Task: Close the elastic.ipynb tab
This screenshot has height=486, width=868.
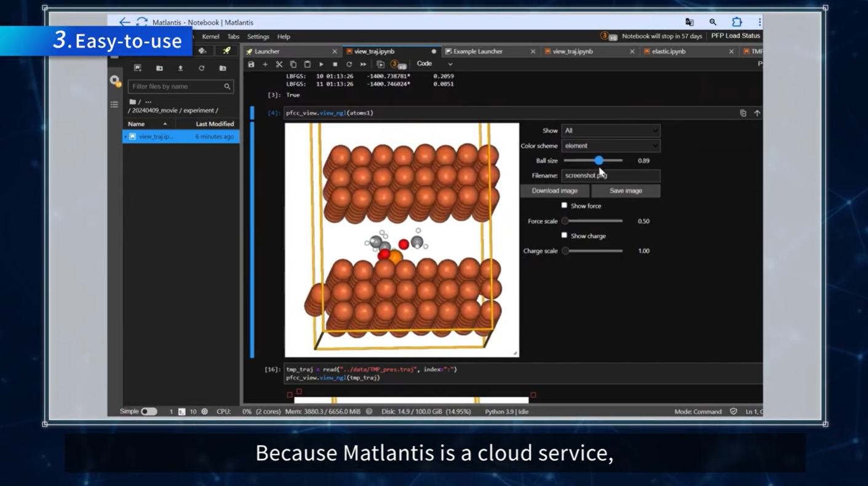Action: coord(731,52)
